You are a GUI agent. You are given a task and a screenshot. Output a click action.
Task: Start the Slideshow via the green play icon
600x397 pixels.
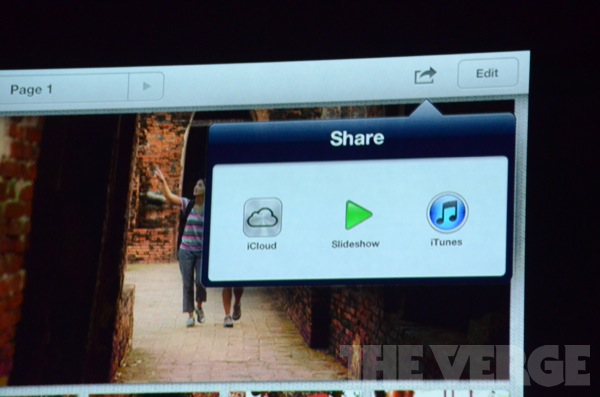pyautogui.click(x=358, y=215)
